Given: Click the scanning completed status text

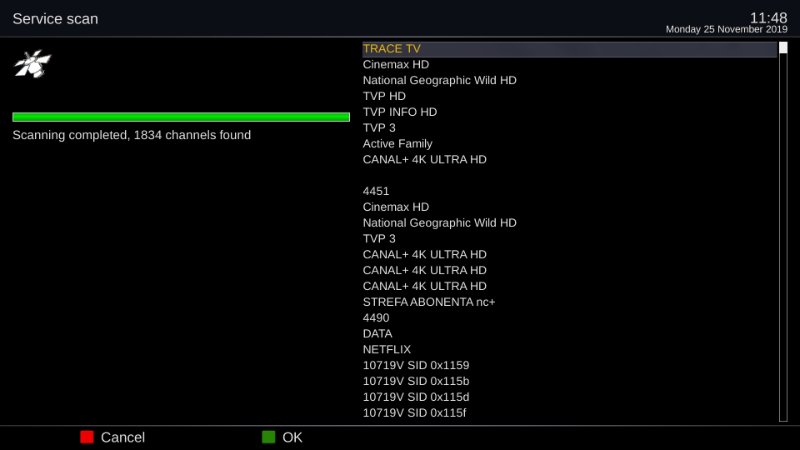Looking at the screenshot, I should pos(132,135).
